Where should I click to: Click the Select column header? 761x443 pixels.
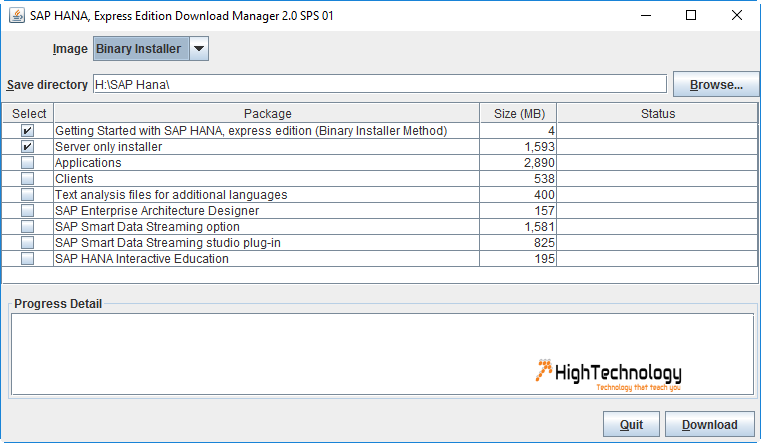tap(29, 114)
